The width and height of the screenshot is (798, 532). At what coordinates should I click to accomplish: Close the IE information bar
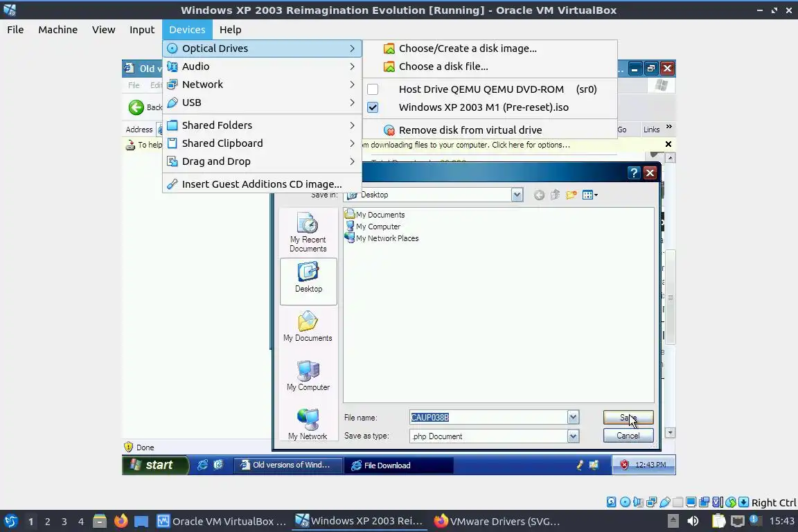pyautogui.click(x=668, y=145)
